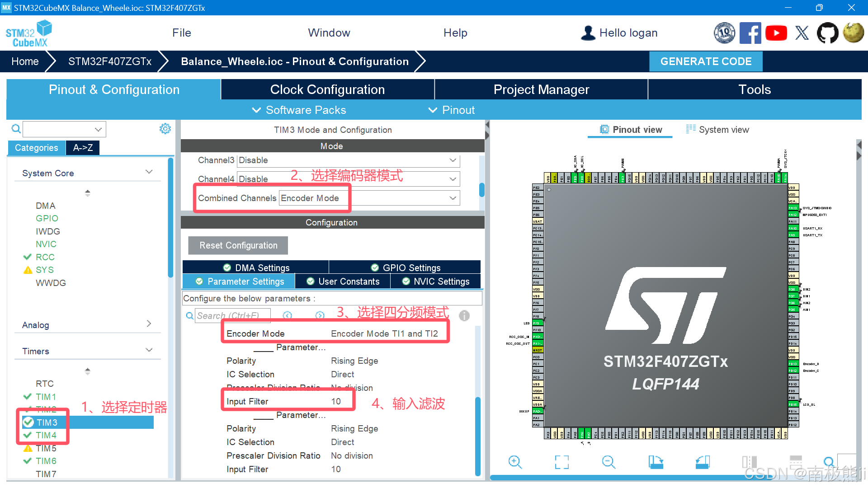868x488 pixels.
Task: Collapse the System Core category
Action: pos(149,172)
